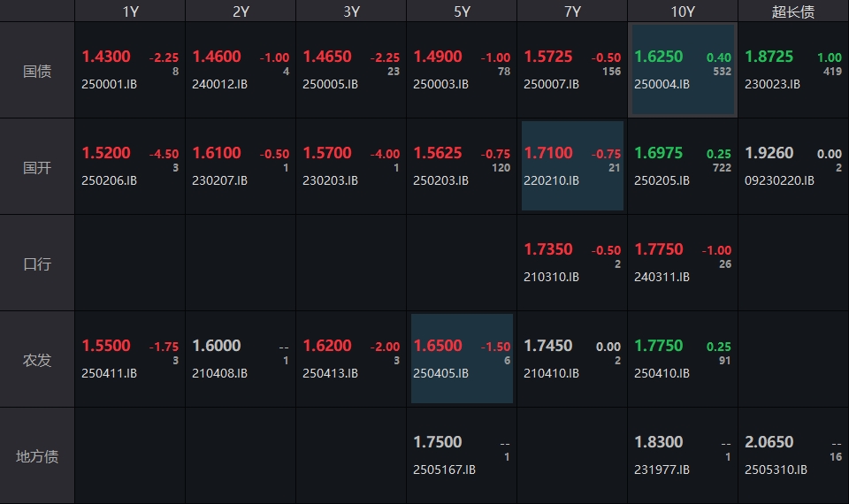Select the 农发 row label

click(x=37, y=360)
